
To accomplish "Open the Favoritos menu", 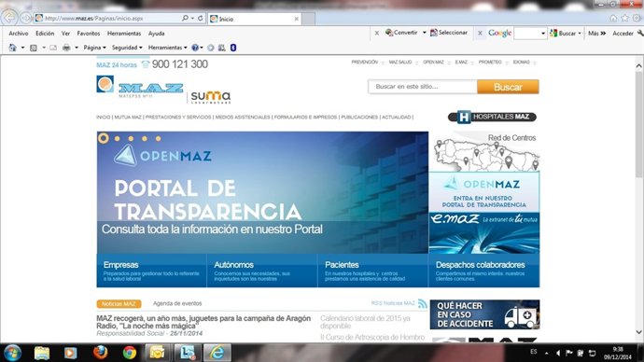I will tap(89, 34).
